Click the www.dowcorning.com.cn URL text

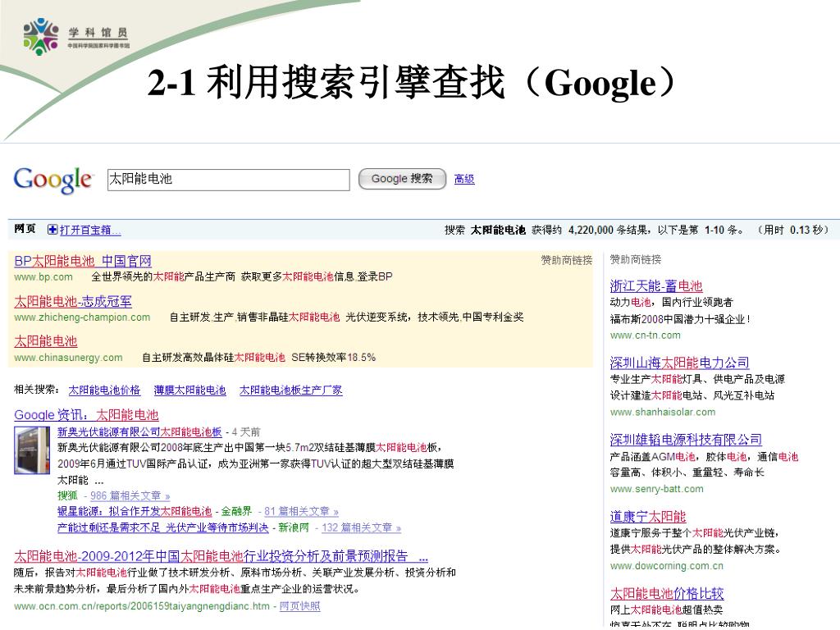pyautogui.click(x=667, y=566)
